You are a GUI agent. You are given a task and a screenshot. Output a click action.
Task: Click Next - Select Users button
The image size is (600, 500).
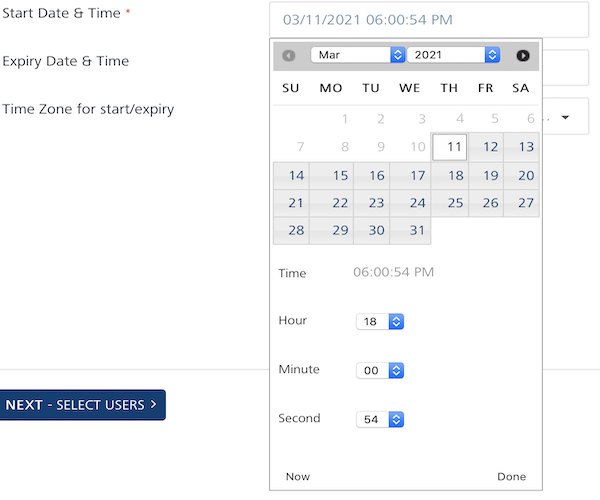(x=82, y=405)
